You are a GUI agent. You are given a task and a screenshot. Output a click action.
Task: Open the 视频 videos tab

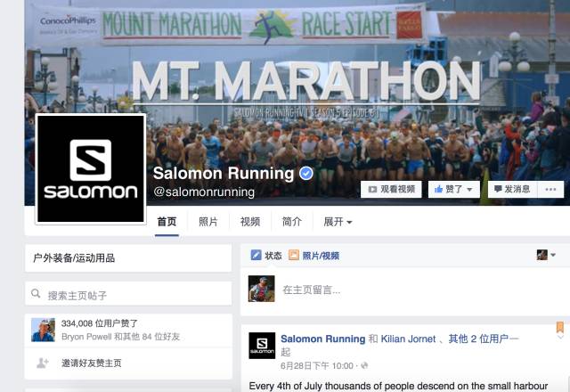[x=250, y=222]
